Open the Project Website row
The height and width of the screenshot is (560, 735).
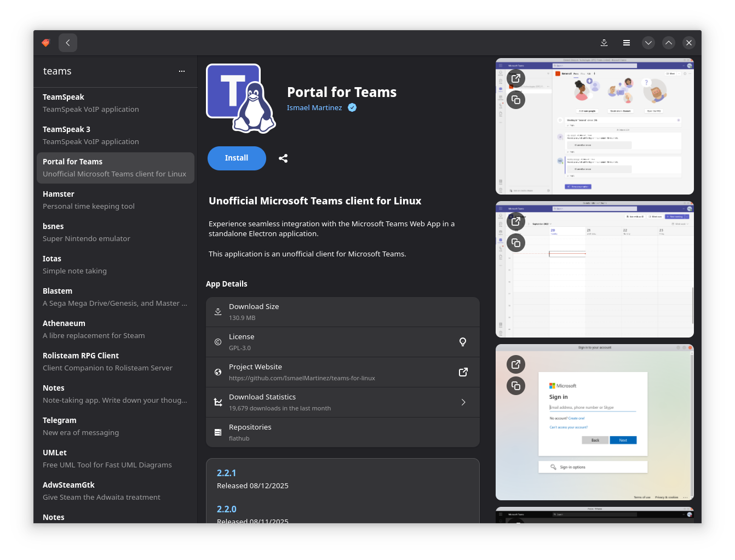343,372
